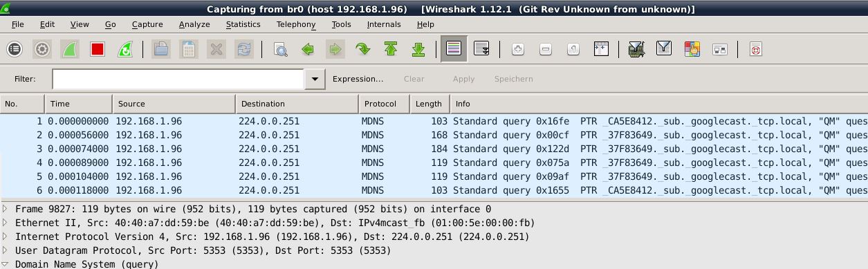Open the Help menu
The image size is (868, 269).
425,24
